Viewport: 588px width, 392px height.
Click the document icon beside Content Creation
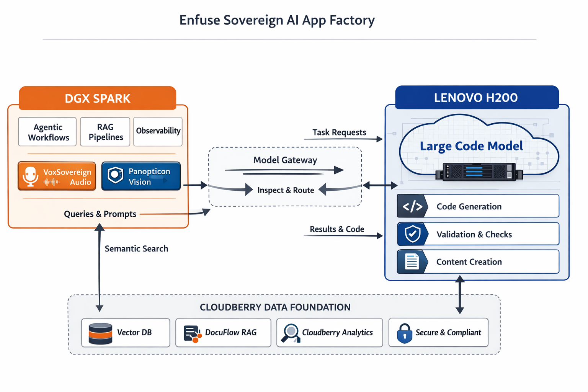(412, 262)
